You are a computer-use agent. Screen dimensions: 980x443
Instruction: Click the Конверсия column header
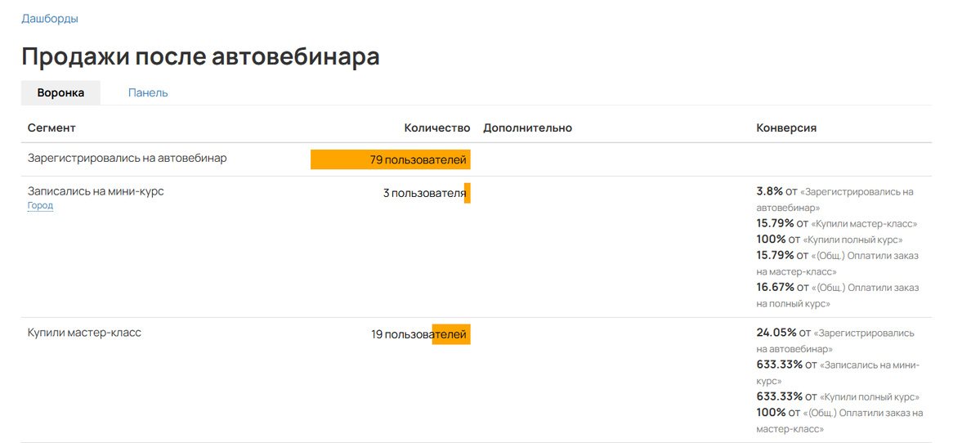pyautogui.click(x=785, y=128)
